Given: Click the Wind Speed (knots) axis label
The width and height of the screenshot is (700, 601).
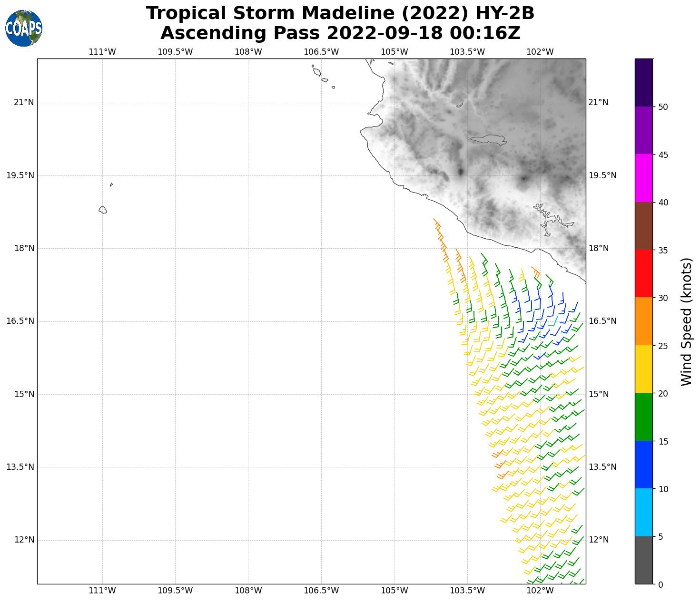Looking at the screenshot, I should coord(686,321).
